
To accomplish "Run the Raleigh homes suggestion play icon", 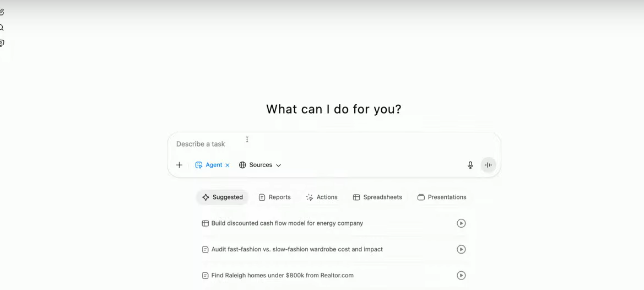I will (x=461, y=275).
